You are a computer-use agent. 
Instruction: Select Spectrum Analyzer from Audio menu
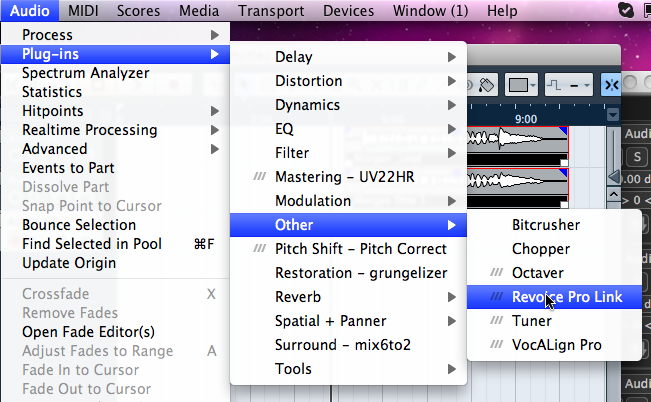tap(86, 73)
